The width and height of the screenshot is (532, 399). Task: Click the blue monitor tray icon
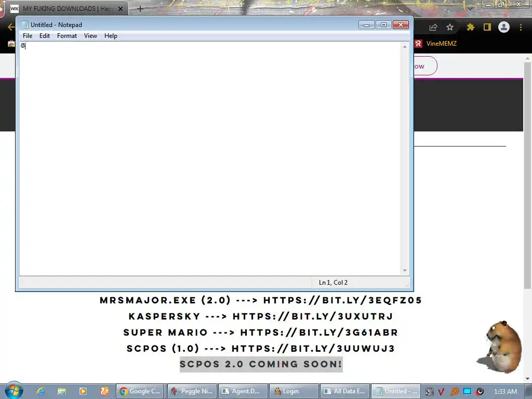click(467, 391)
